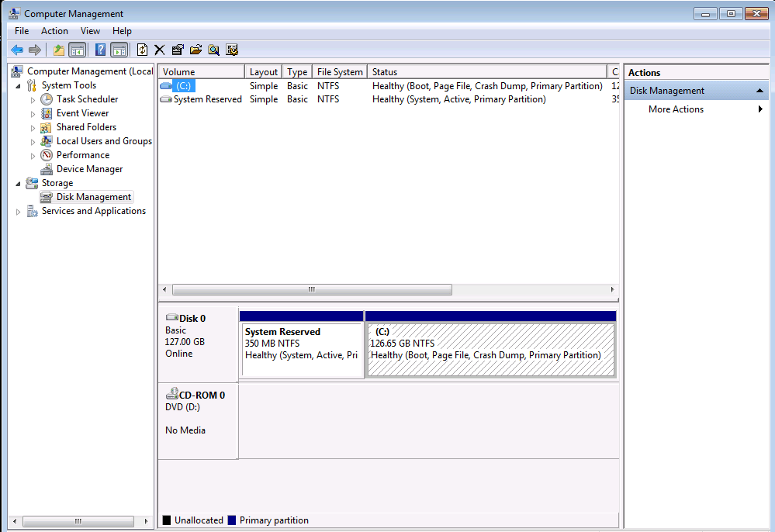Sort by the Volume column header
775x532 pixels.
click(x=202, y=71)
